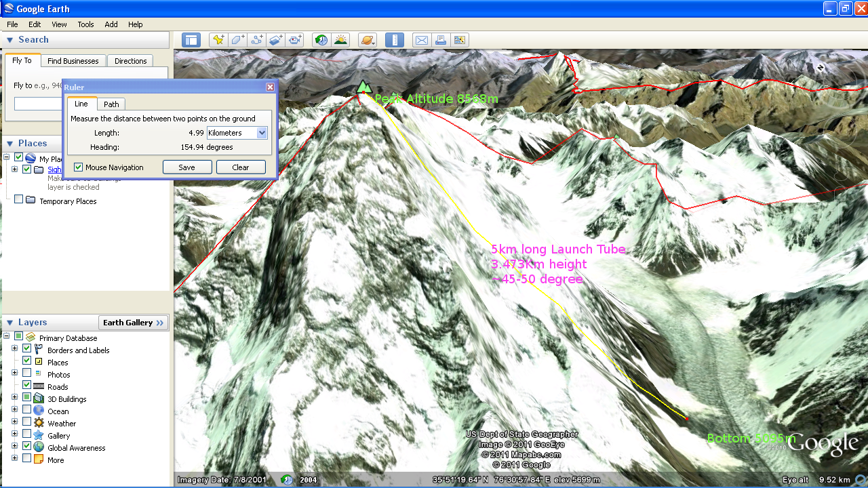Expand the Gallery tree node

(15, 434)
